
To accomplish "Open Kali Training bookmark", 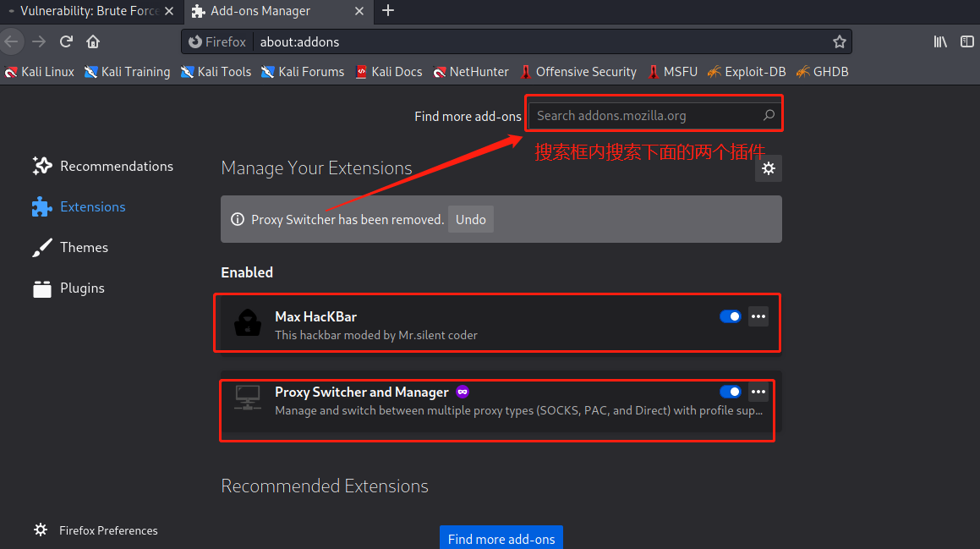I will (x=128, y=72).
